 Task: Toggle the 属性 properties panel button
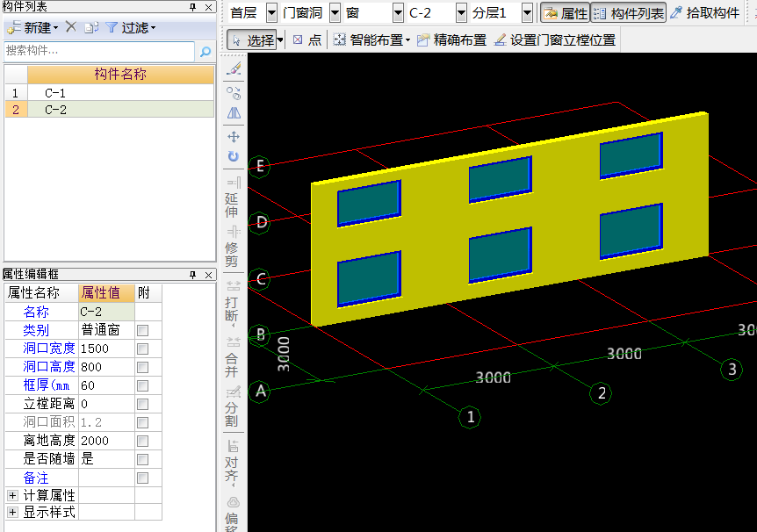pyautogui.click(x=565, y=13)
